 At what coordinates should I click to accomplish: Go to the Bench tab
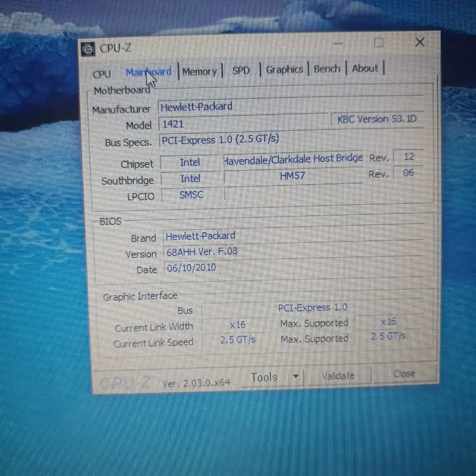327,69
